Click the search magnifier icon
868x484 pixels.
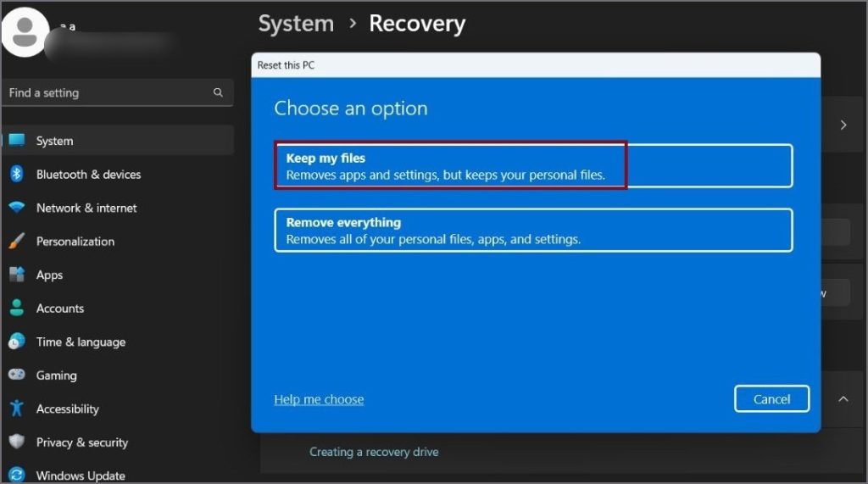(x=218, y=92)
